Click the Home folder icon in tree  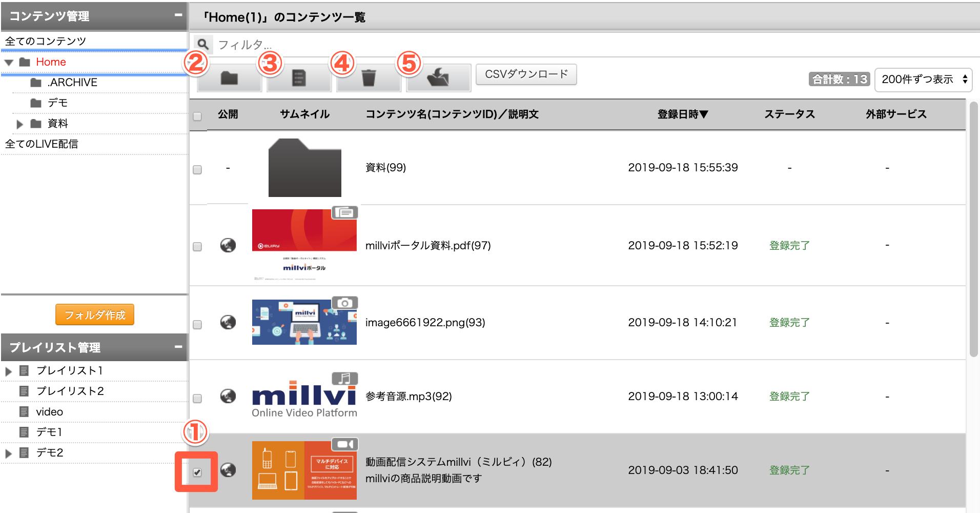(25, 62)
